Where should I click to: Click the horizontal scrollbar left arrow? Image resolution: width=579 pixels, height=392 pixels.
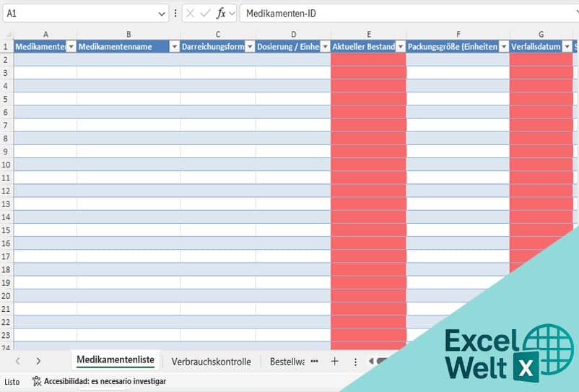tap(371, 361)
